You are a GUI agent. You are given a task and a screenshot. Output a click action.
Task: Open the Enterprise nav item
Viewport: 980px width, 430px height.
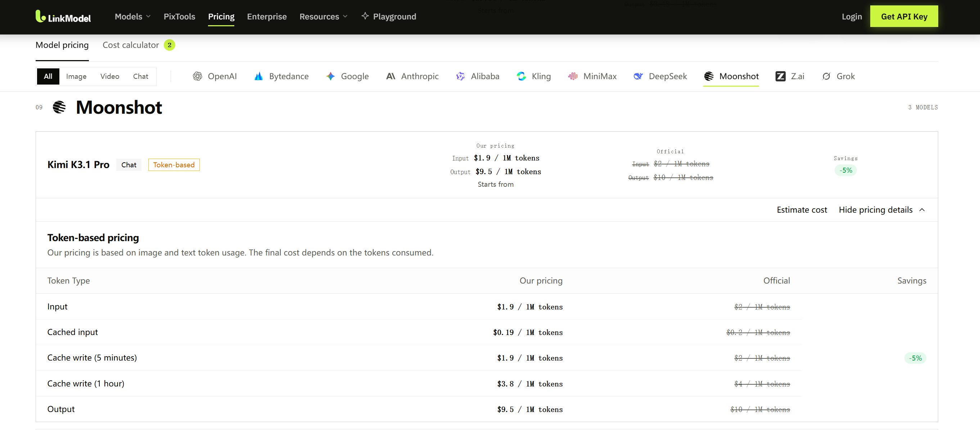point(267,16)
